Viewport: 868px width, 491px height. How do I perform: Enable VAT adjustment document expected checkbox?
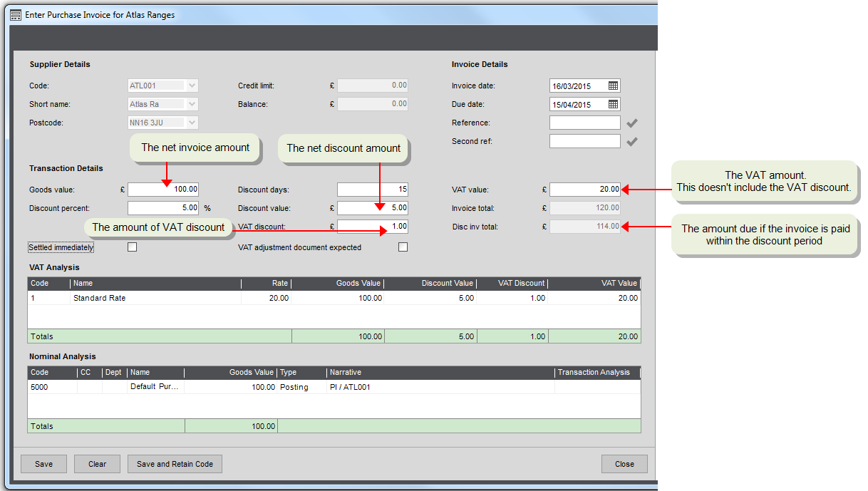[x=403, y=247]
